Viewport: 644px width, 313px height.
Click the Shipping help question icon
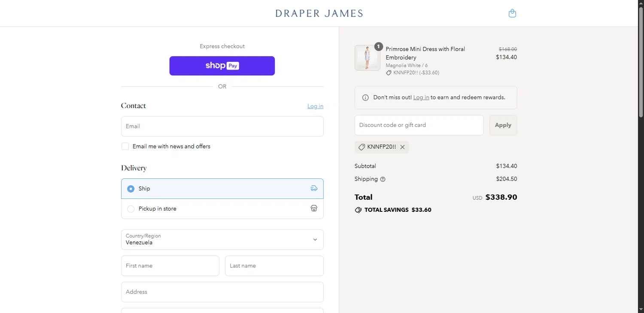[383, 179]
